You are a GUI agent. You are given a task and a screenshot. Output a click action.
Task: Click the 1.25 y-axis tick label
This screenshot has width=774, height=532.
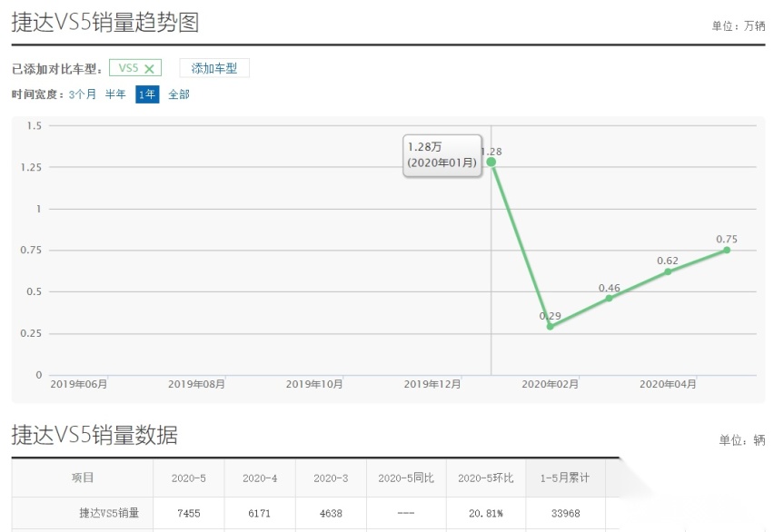[x=31, y=167]
